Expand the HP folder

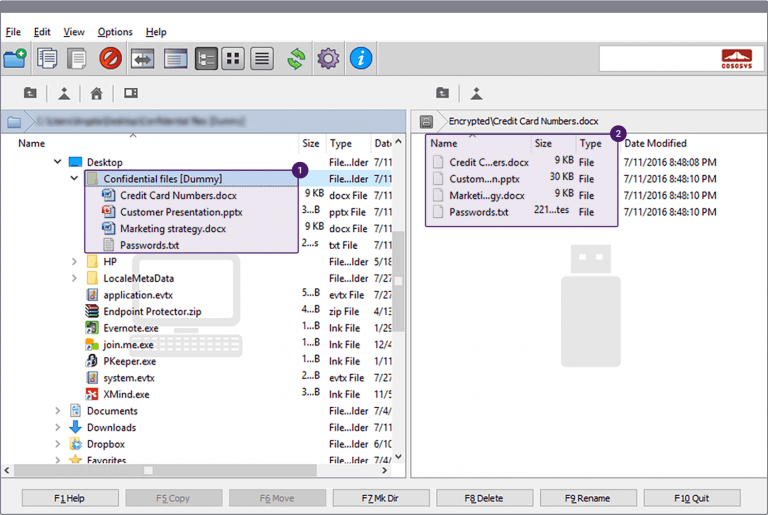(74, 262)
